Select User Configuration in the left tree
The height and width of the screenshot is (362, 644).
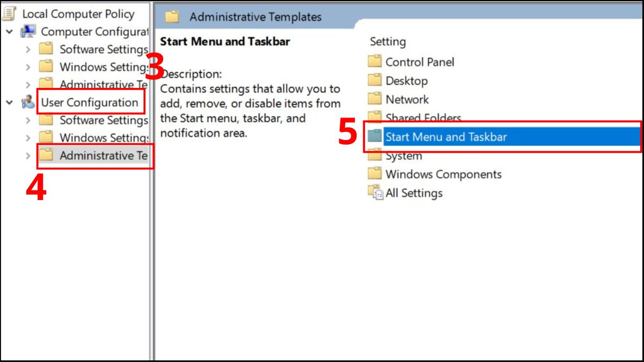(x=91, y=102)
